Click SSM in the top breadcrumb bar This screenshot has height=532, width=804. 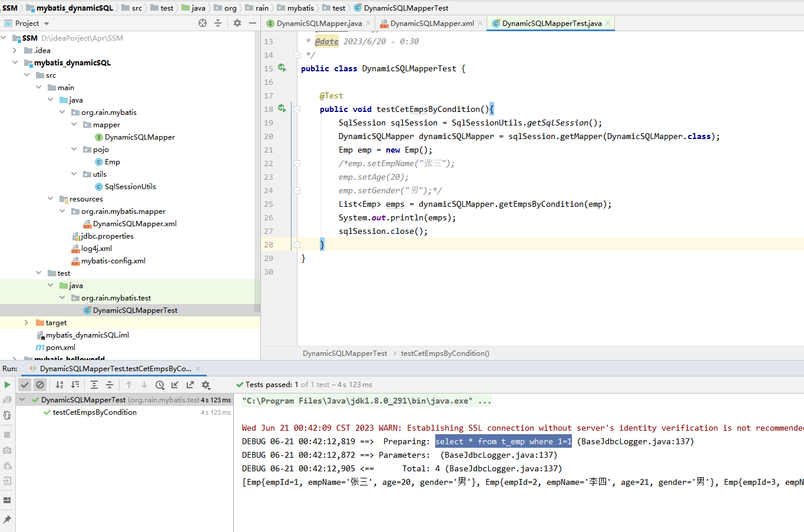pyautogui.click(x=10, y=8)
